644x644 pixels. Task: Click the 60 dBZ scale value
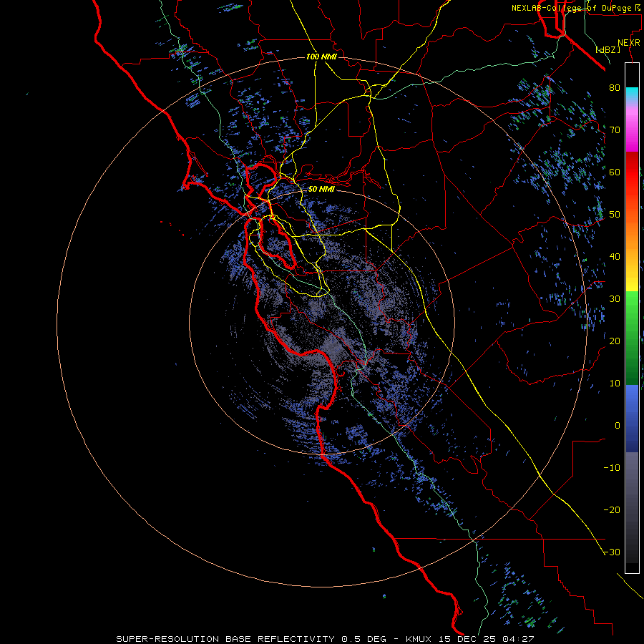615,172
